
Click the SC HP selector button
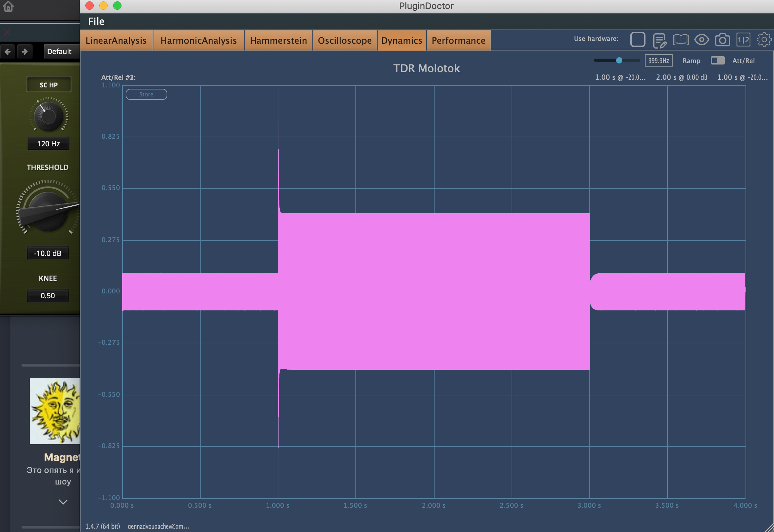[x=49, y=85]
